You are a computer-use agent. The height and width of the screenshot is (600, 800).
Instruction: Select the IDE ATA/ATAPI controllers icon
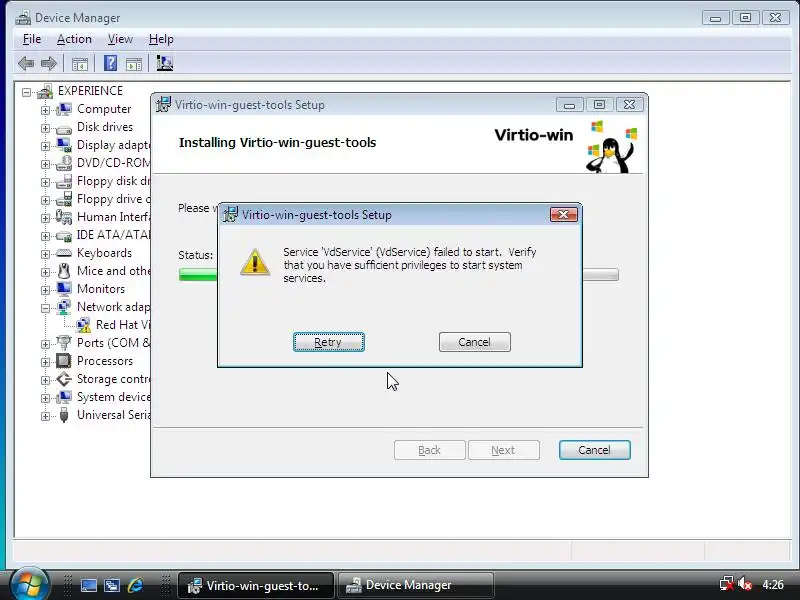tap(64, 235)
